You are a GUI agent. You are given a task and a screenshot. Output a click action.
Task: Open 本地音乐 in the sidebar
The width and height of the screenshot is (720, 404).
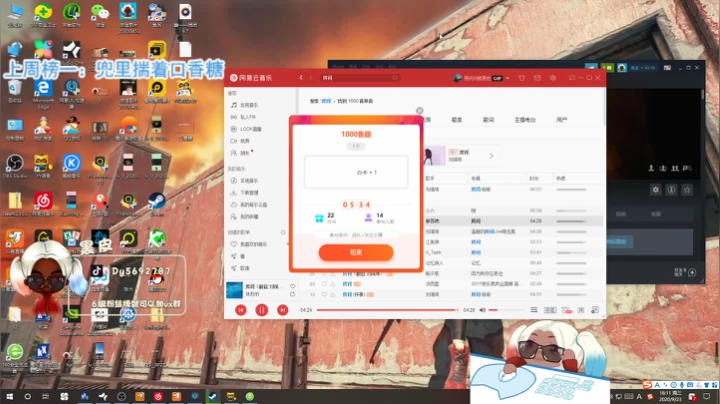(249, 181)
